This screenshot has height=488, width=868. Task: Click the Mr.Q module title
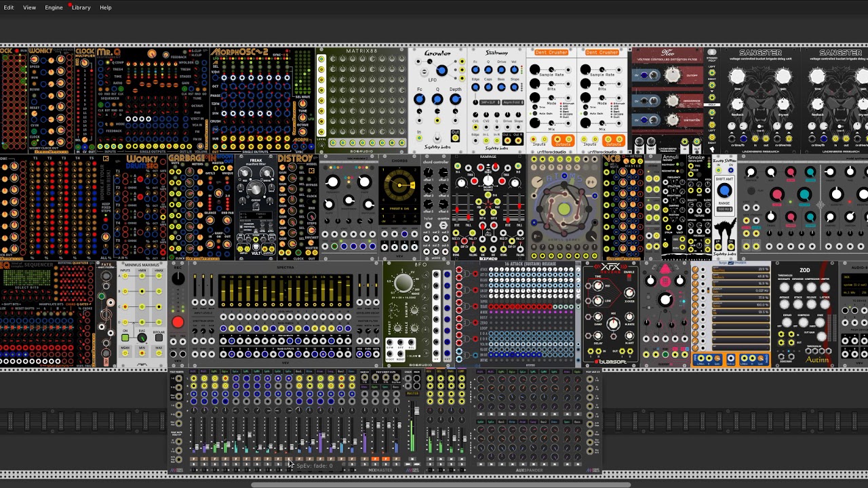[x=108, y=52]
